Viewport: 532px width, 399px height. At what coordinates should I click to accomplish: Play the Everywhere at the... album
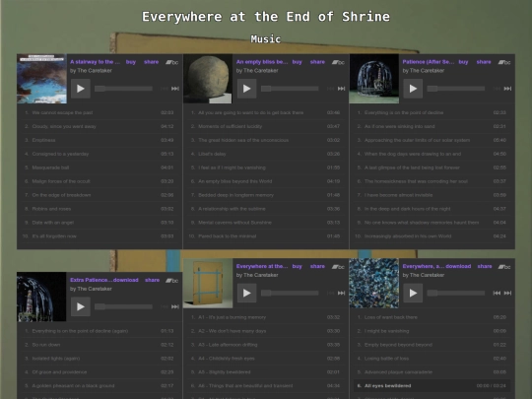click(246, 294)
